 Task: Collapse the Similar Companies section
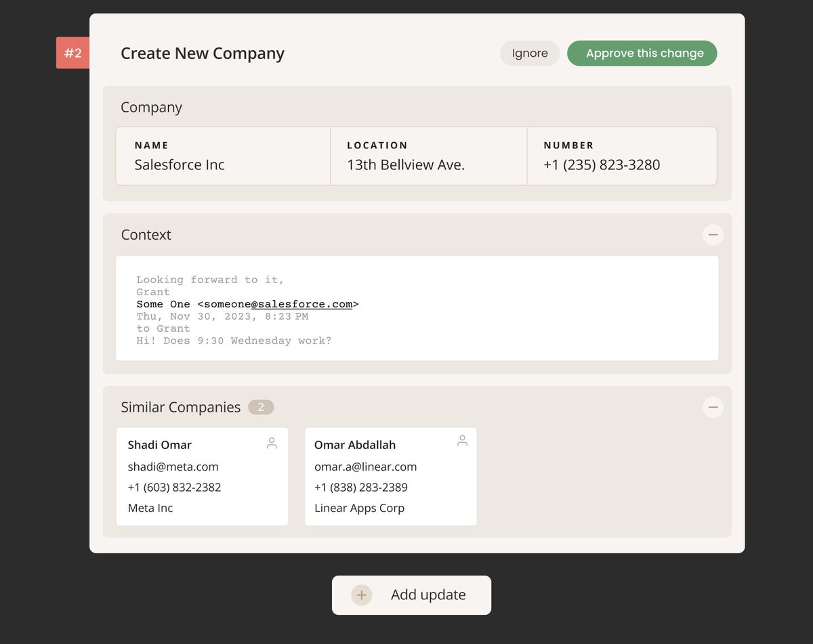tap(713, 407)
